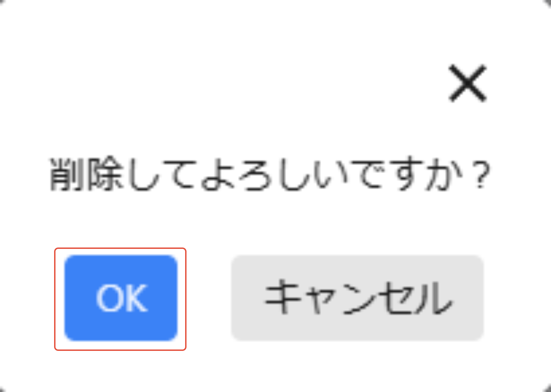Click the white OK label text
Image resolution: width=551 pixels, height=392 pixels.
coord(122,298)
